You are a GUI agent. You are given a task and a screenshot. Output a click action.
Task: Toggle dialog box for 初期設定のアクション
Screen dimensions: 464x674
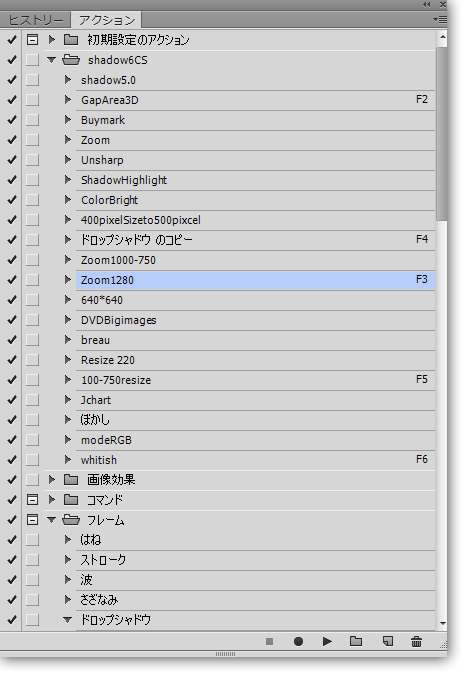tap(32, 40)
